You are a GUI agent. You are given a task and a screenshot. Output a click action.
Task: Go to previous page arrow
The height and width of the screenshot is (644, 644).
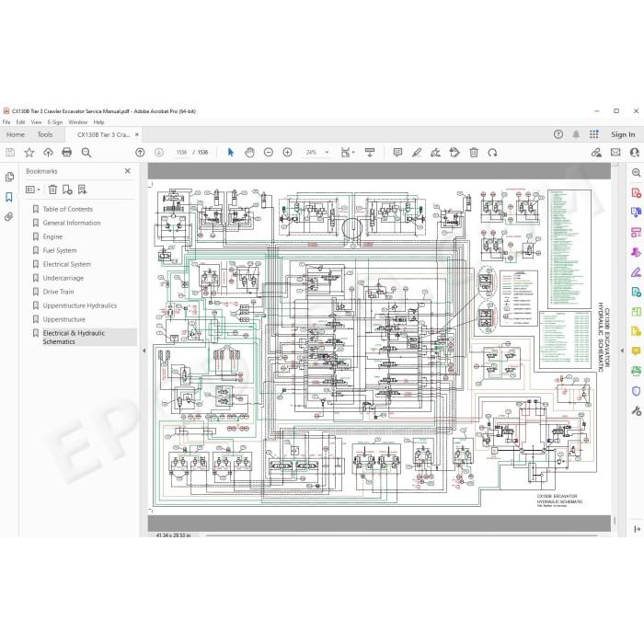click(140, 153)
